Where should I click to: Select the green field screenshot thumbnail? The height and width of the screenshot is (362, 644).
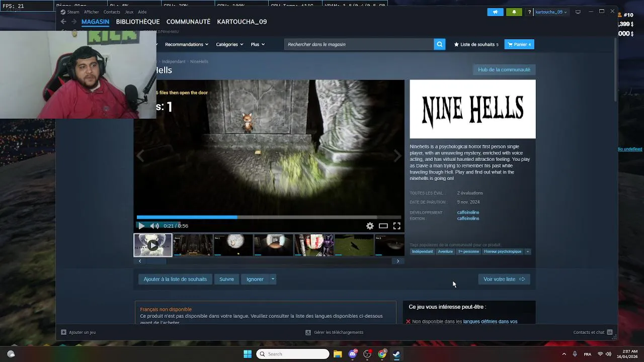354,245
